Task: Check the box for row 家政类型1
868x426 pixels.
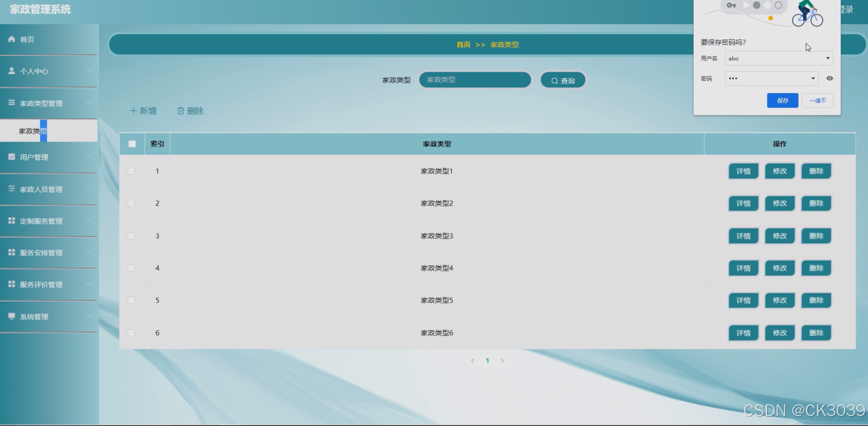Action: coord(131,171)
